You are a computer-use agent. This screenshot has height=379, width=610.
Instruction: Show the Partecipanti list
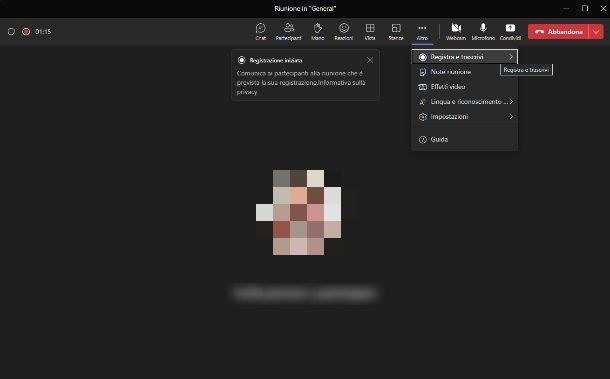tap(288, 32)
